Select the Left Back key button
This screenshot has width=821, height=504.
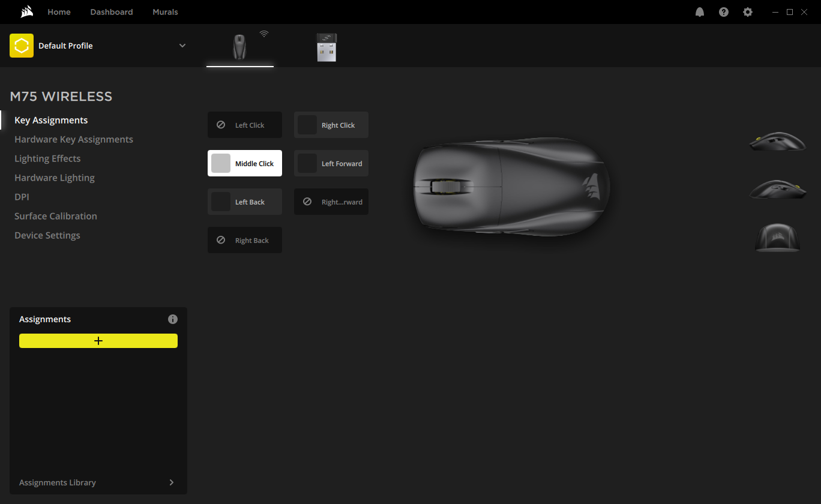coord(245,202)
